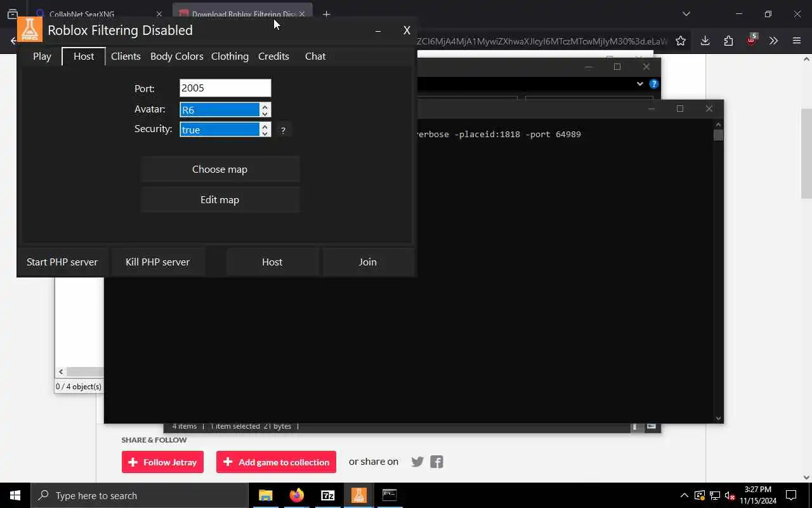Screen dimensions: 812x508
Task: Click the console window's scrollbar thumb
Action: 718,135
